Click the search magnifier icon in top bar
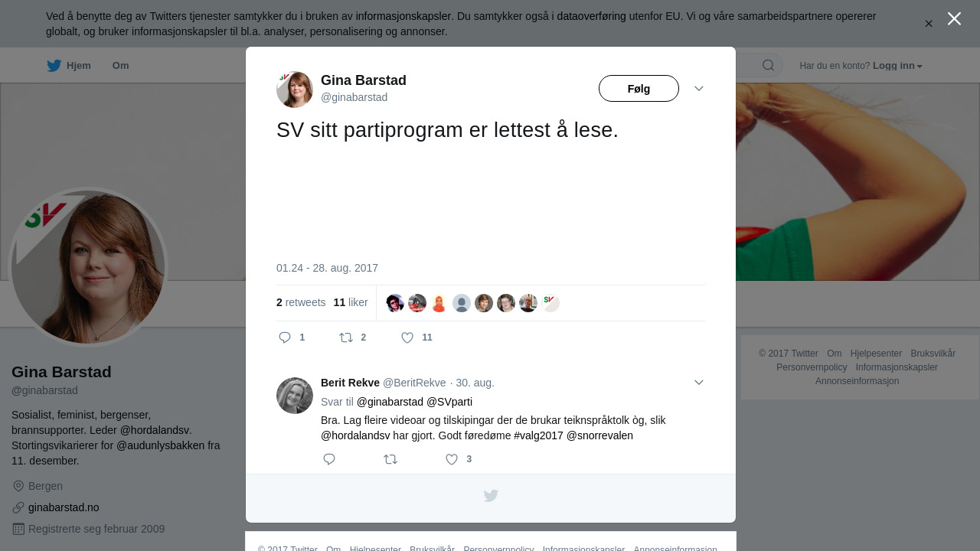 point(768,65)
